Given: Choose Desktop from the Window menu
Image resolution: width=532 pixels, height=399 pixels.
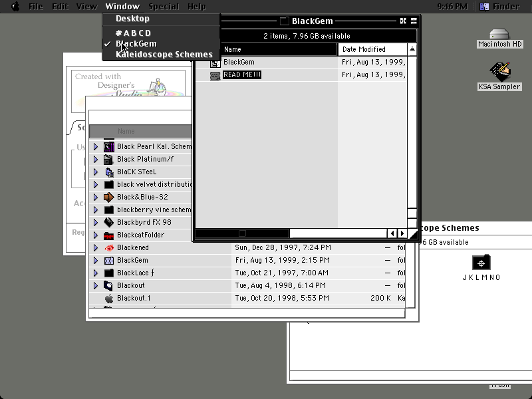Looking at the screenshot, I should click(x=161, y=19).
